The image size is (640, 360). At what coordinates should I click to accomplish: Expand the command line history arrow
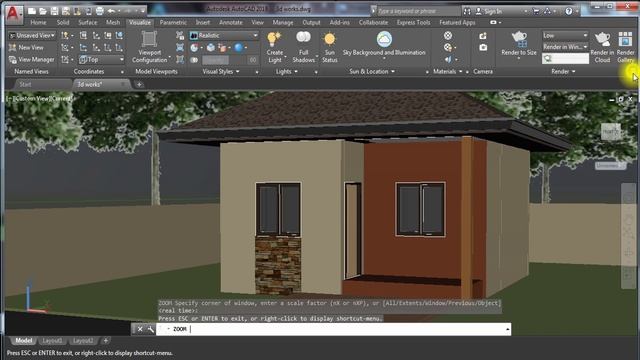click(507, 329)
